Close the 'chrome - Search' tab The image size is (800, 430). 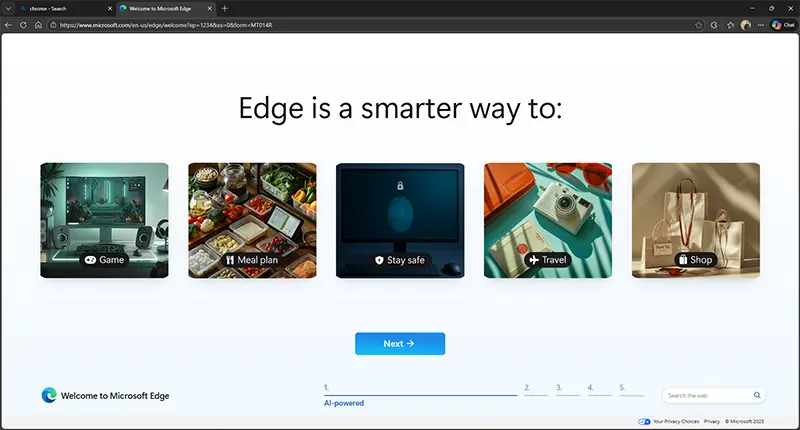pyautogui.click(x=110, y=8)
